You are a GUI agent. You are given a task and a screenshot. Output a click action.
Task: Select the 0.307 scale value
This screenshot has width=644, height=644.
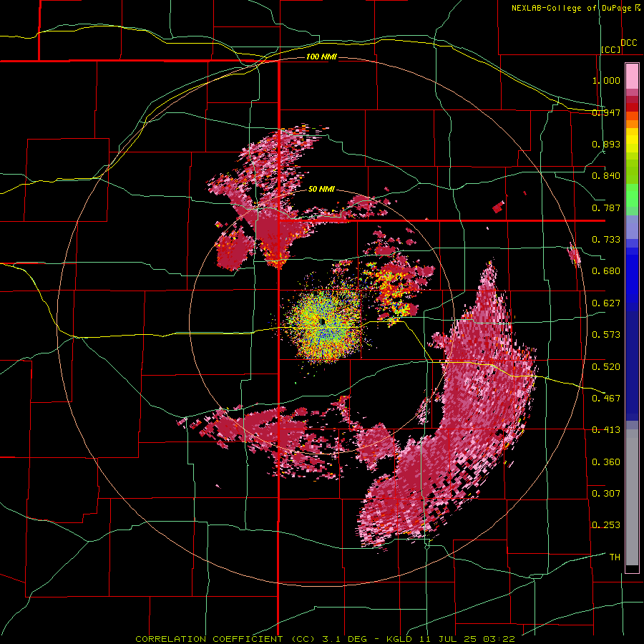[606, 494]
